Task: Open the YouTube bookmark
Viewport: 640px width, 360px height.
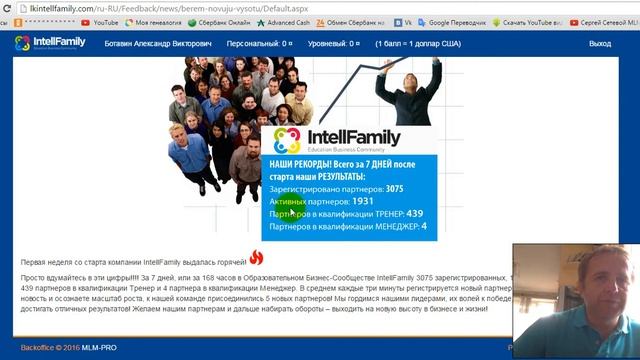Action: click(x=100, y=23)
